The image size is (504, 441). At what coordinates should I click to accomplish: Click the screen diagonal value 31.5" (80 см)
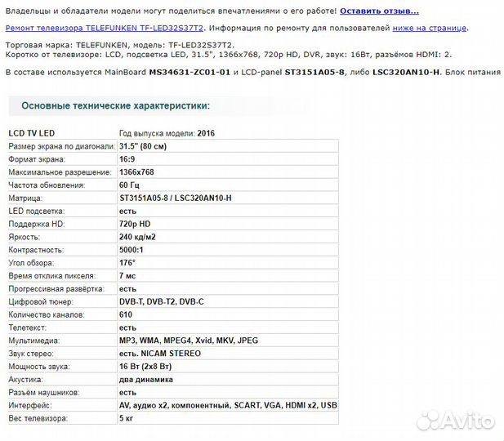[143, 146]
